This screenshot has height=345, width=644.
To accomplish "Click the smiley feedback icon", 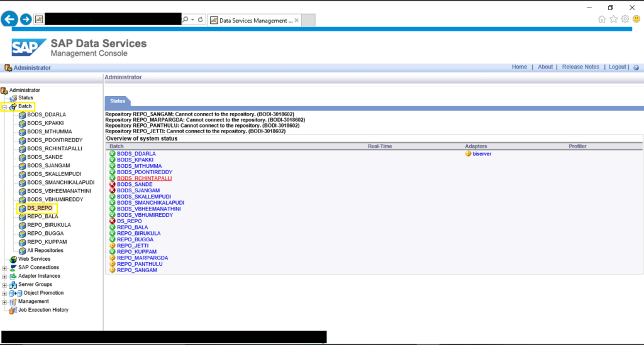I will [636, 19].
